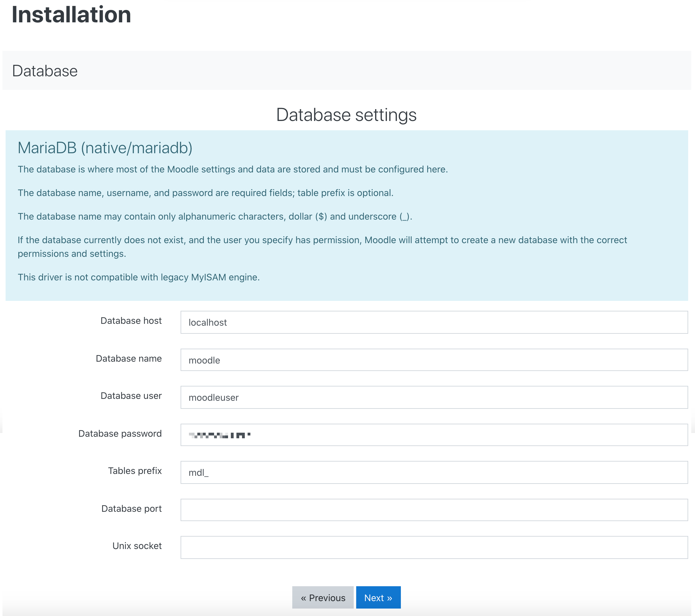Click the "Database user" label

coord(131,396)
